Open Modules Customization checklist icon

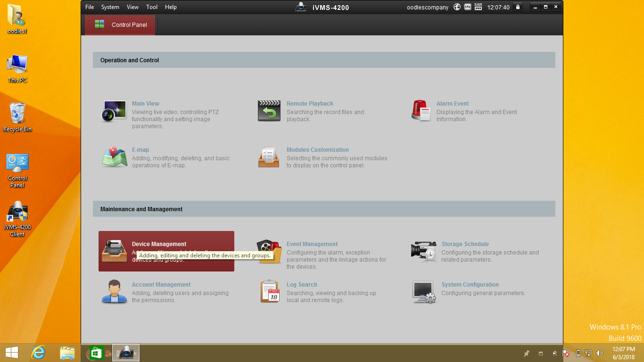269,157
